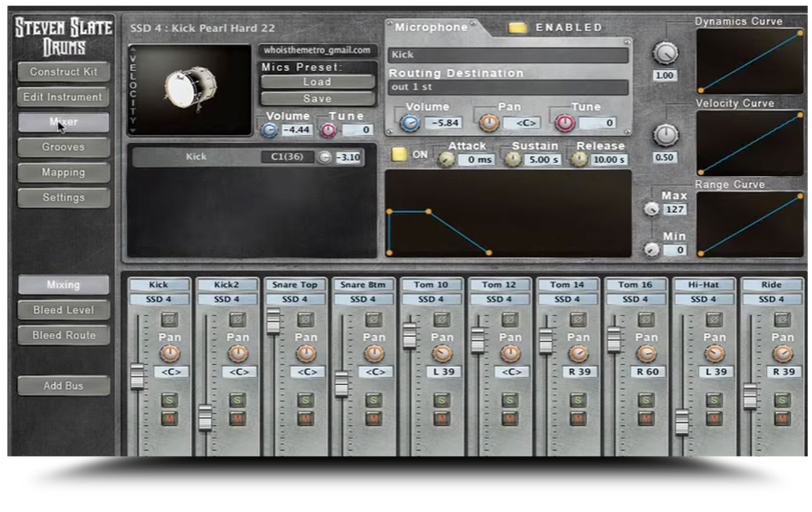The height and width of the screenshot is (512, 812).
Task: Click the Microphone Pan orange knob
Action: tap(489, 123)
